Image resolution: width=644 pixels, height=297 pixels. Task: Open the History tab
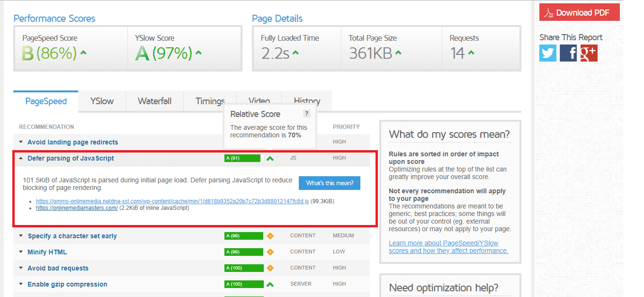click(307, 101)
